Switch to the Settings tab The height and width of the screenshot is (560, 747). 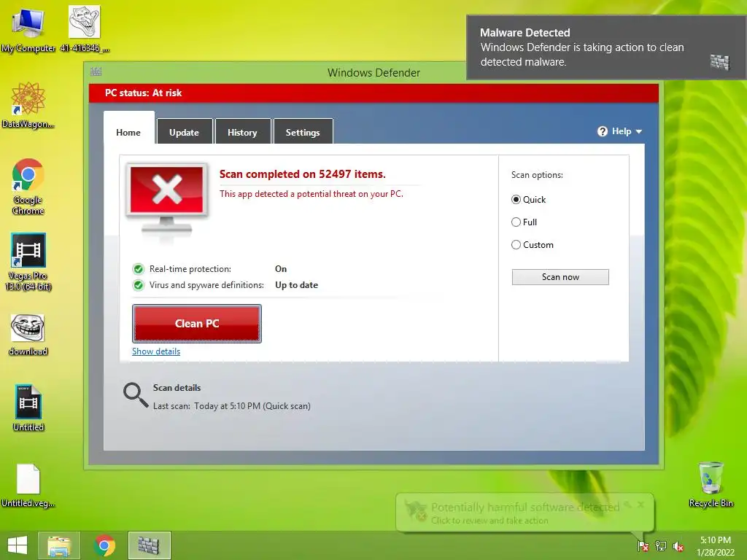click(x=303, y=131)
